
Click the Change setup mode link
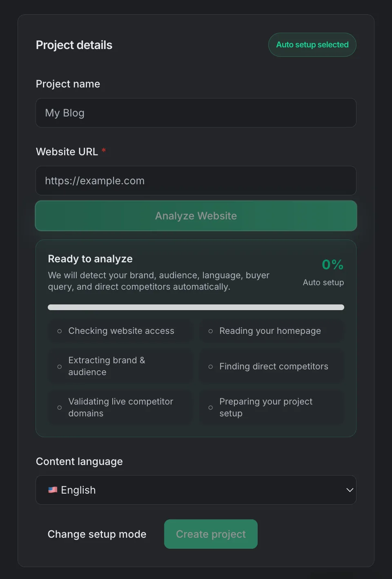tap(97, 534)
